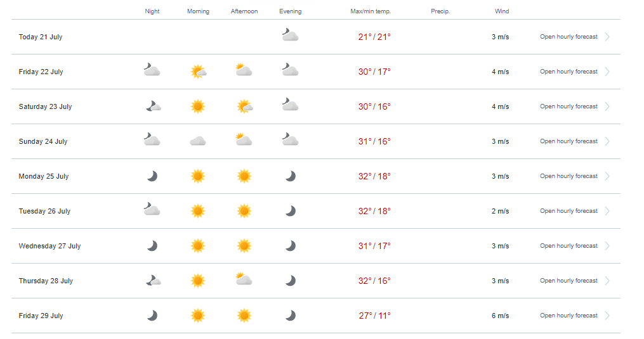The height and width of the screenshot is (339, 644).
Task: Open hourly forecast for Friday 22 July
Action: pyautogui.click(x=568, y=72)
